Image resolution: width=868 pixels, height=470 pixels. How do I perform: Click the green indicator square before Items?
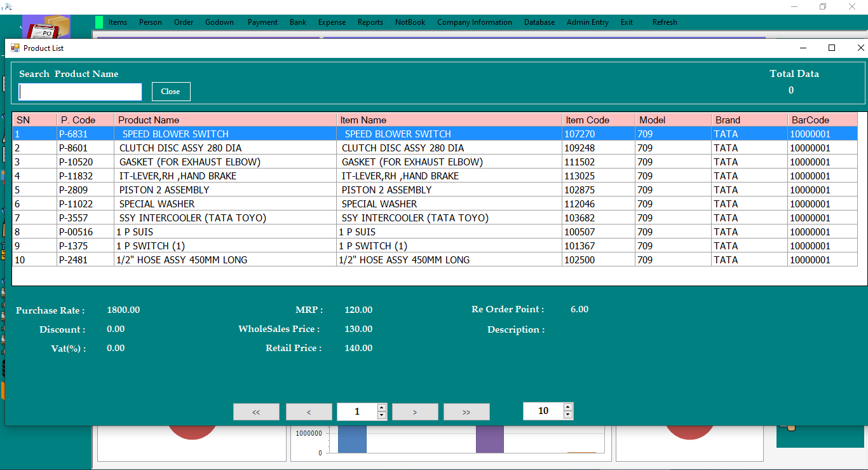(99, 22)
